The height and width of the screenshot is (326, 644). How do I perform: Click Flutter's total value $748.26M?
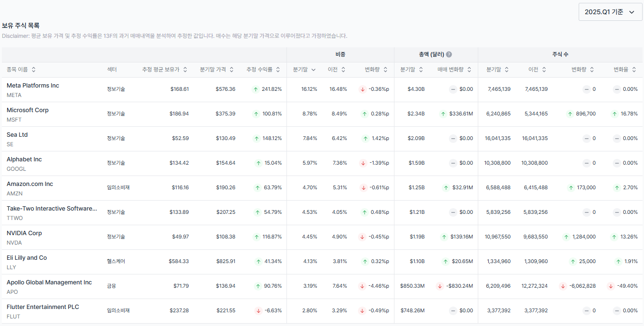412,310
